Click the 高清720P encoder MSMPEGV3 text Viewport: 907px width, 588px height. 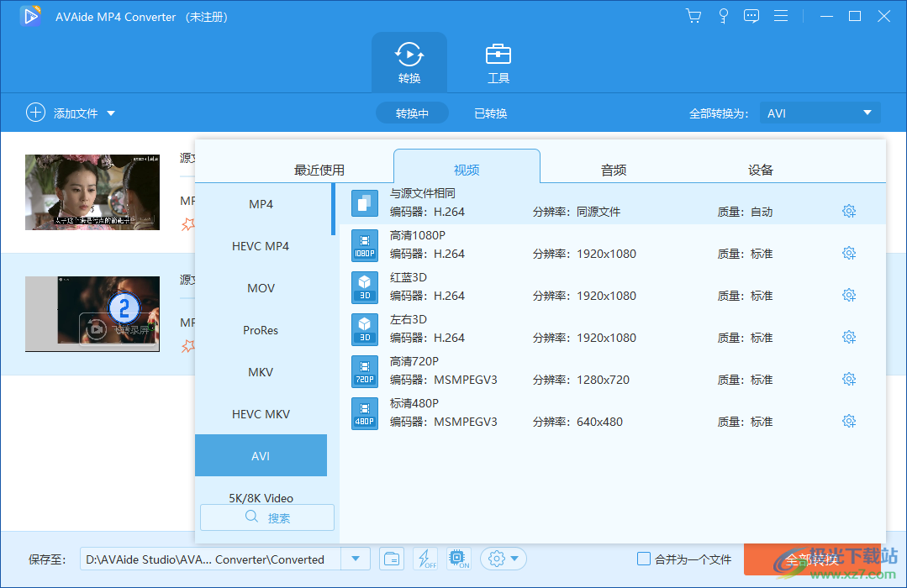(x=465, y=380)
